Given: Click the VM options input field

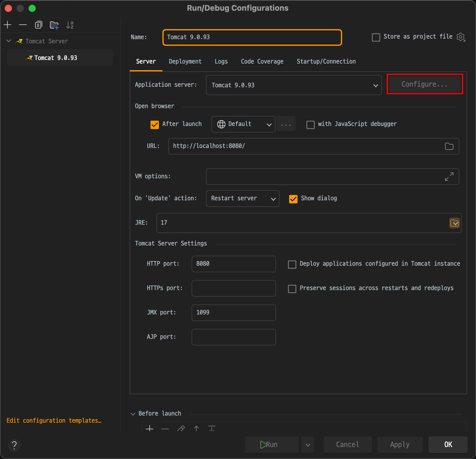Looking at the screenshot, I should pos(332,177).
